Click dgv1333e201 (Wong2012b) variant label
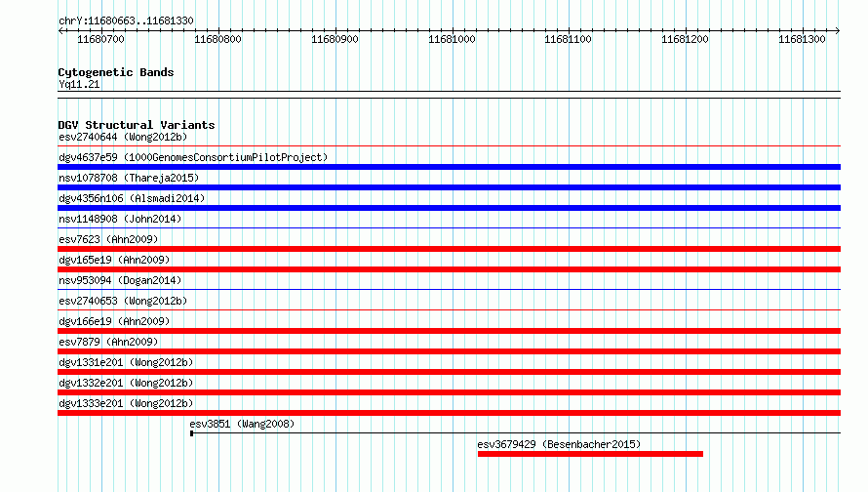This screenshot has width=868, height=492. click(x=126, y=403)
